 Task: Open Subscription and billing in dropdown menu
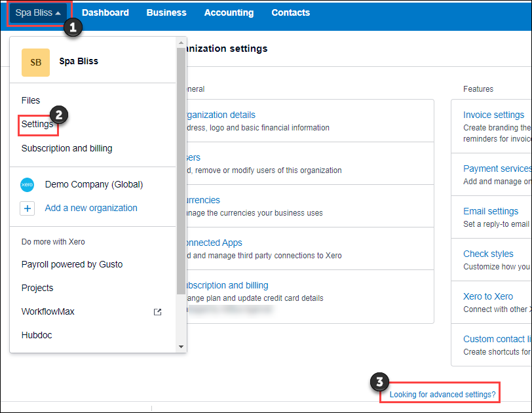click(x=67, y=148)
